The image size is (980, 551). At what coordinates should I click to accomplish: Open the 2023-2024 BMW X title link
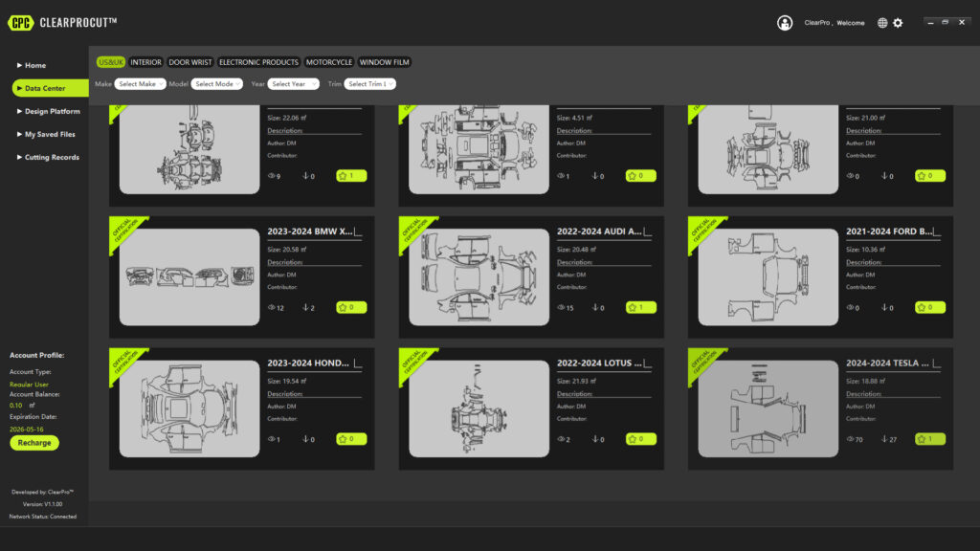click(x=309, y=231)
